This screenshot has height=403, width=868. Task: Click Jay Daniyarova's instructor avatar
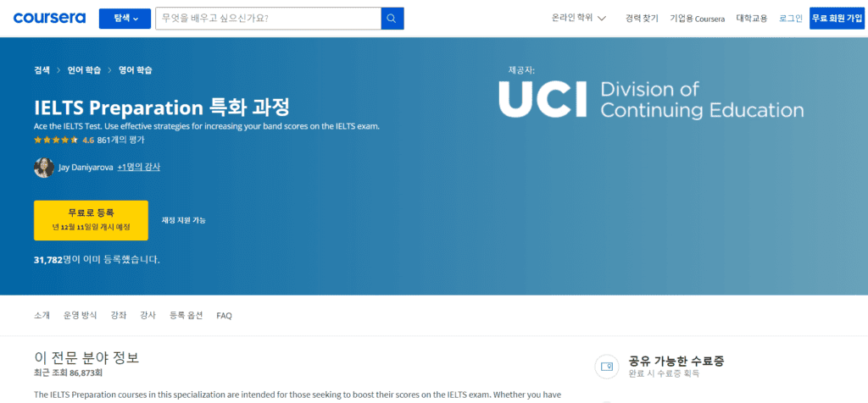click(44, 168)
